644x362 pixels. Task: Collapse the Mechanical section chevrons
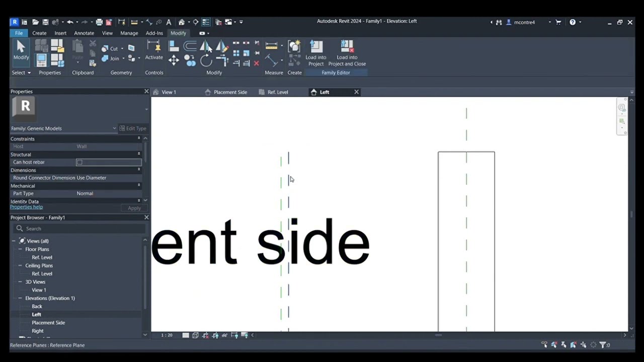[139, 185]
